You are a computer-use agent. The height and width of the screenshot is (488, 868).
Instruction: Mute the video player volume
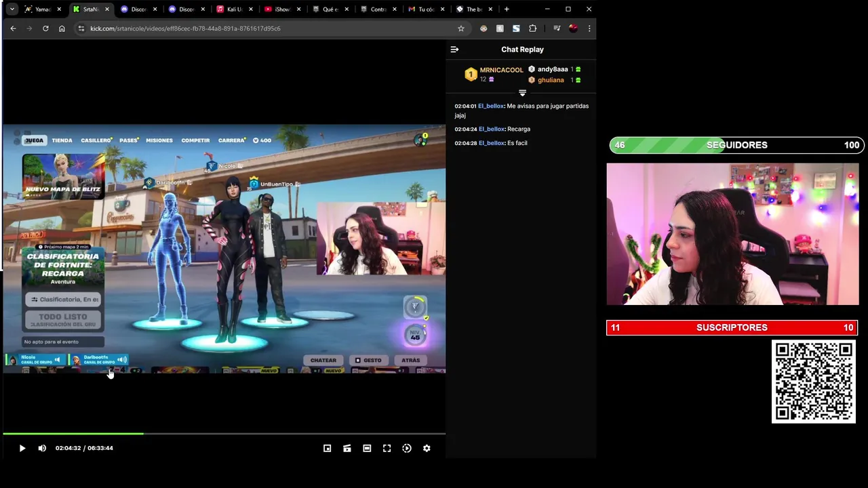coord(42,448)
